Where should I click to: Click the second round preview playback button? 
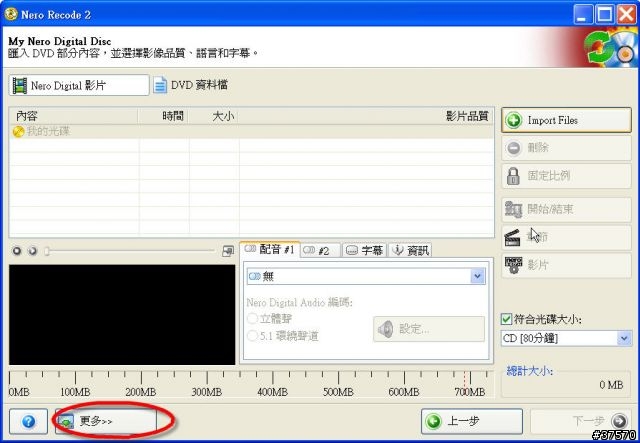[x=32, y=251]
